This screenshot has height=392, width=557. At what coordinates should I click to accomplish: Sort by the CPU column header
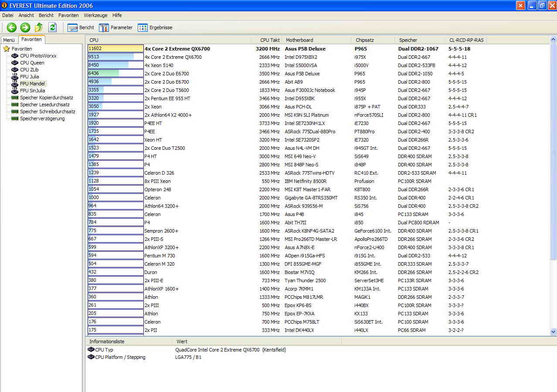click(169, 40)
